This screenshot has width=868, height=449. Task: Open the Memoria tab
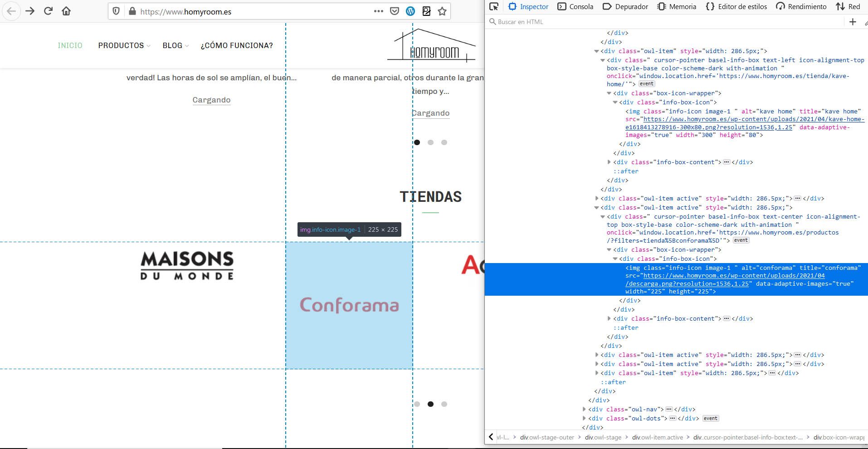coord(677,6)
